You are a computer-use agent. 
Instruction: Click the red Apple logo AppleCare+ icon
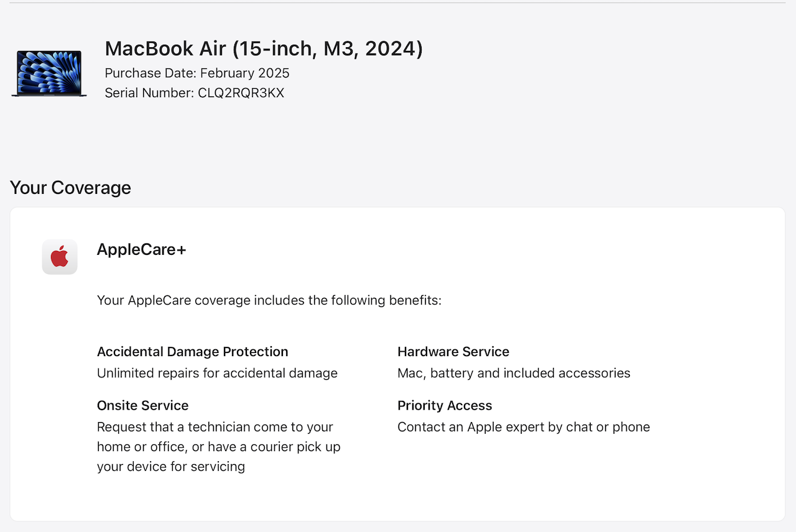[60, 256]
